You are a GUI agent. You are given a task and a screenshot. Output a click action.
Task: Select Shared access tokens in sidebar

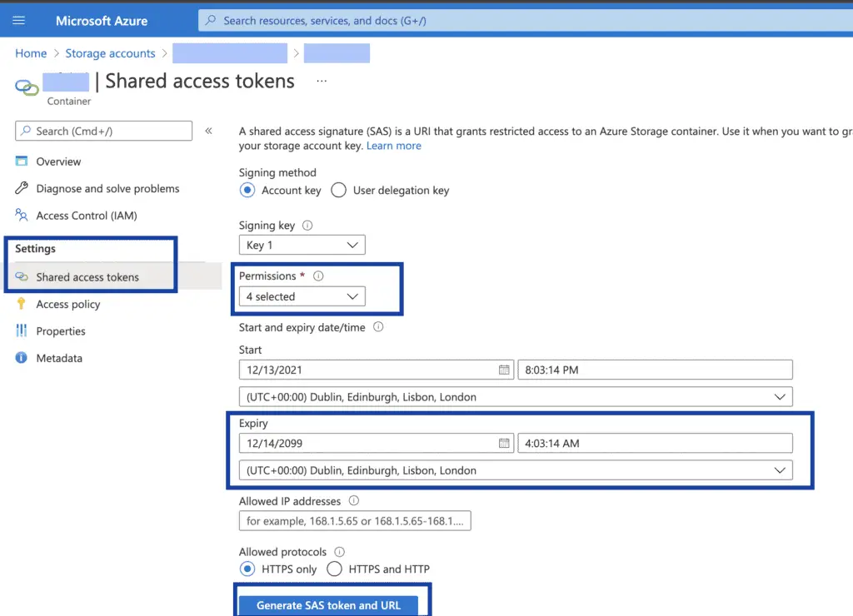[87, 277]
